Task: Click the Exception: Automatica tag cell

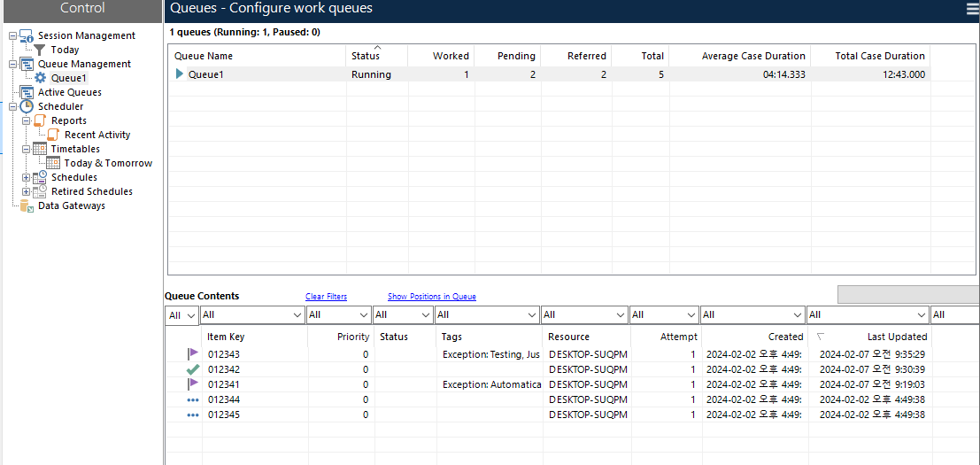Action: click(490, 384)
